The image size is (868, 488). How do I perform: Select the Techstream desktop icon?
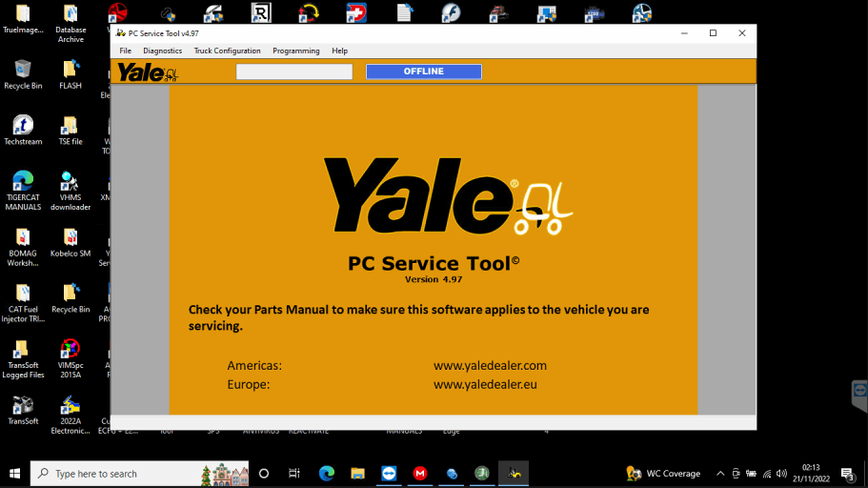click(23, 130)
